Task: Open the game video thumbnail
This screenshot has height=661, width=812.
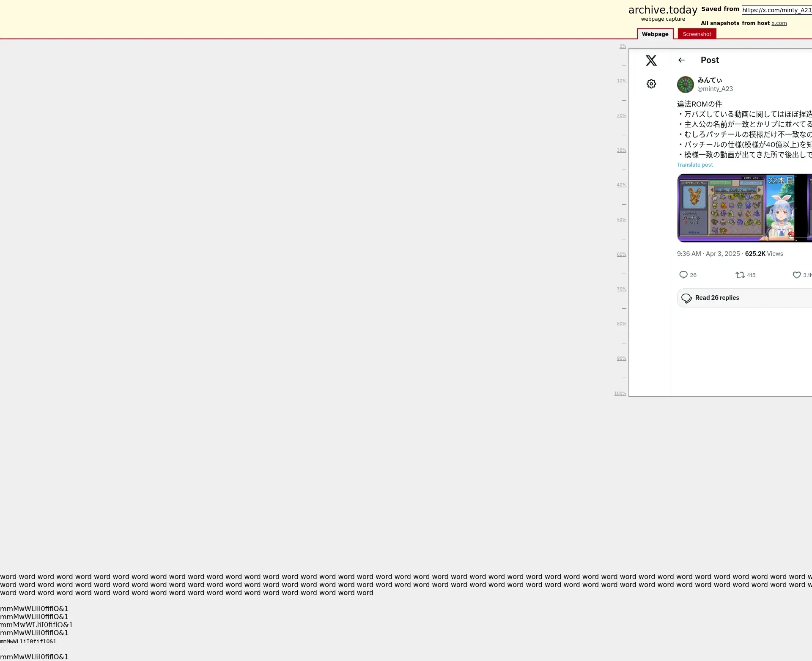Action: pyautogui.click(x=744, y=208)
